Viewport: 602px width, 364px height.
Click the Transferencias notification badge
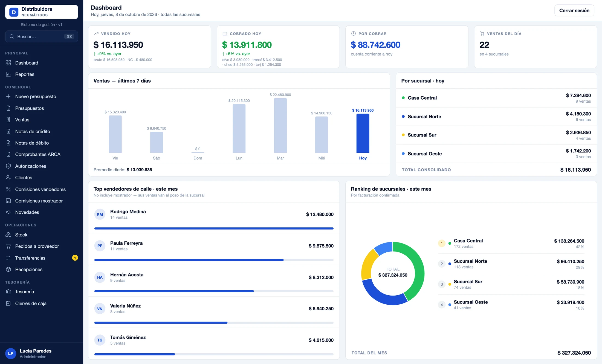pyautogui.click(x=75, y=258)
